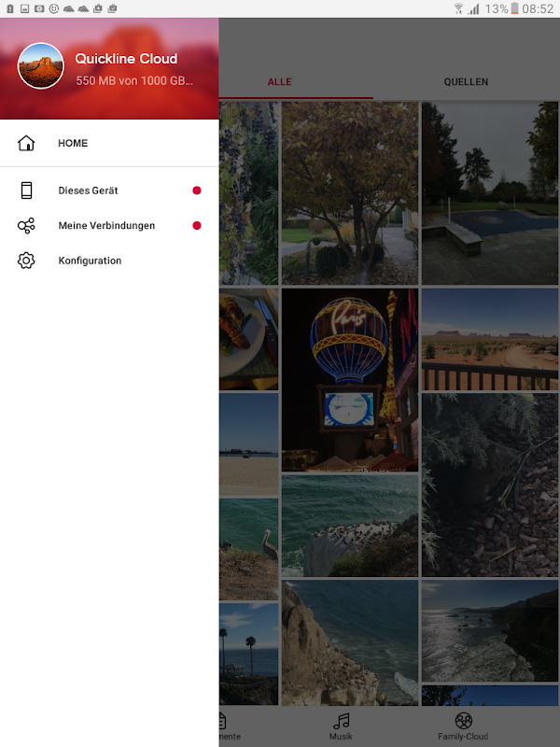Open the pelican on cliff photo

click(248, 549)
